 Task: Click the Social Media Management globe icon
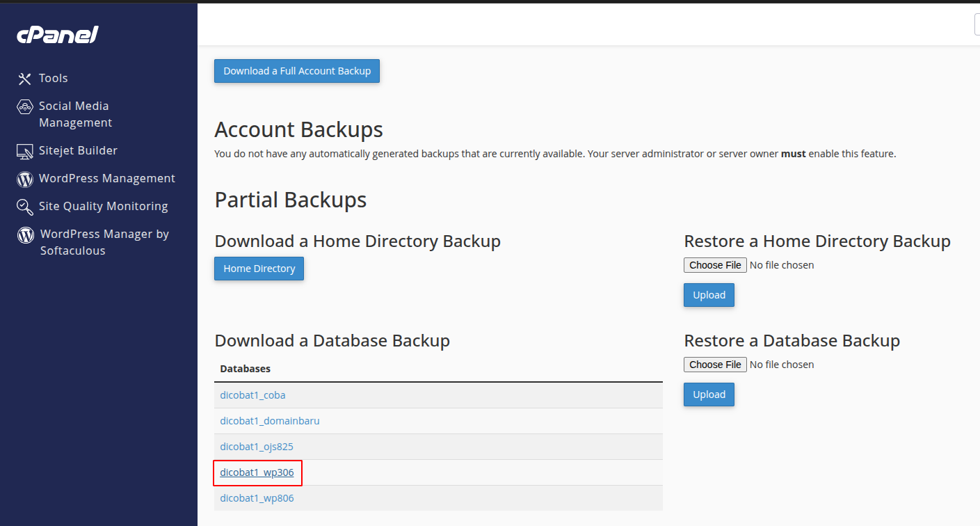click(25, 106)
